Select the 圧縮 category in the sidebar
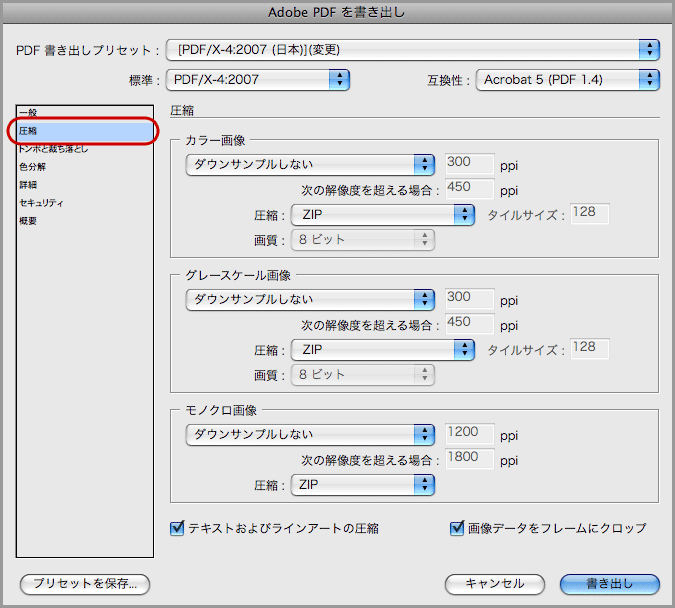The width and height of the screenshot is (675, 608). coord(28,131)
